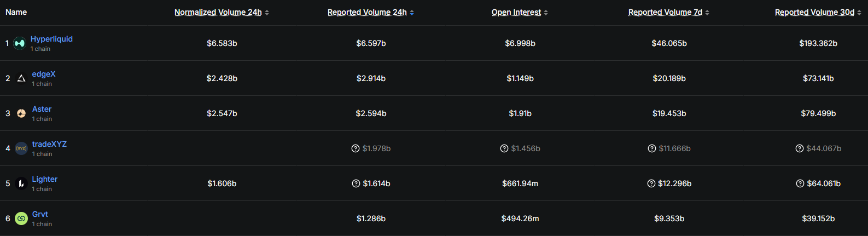Open the Hyperliquid protocol link

(51, 39)
